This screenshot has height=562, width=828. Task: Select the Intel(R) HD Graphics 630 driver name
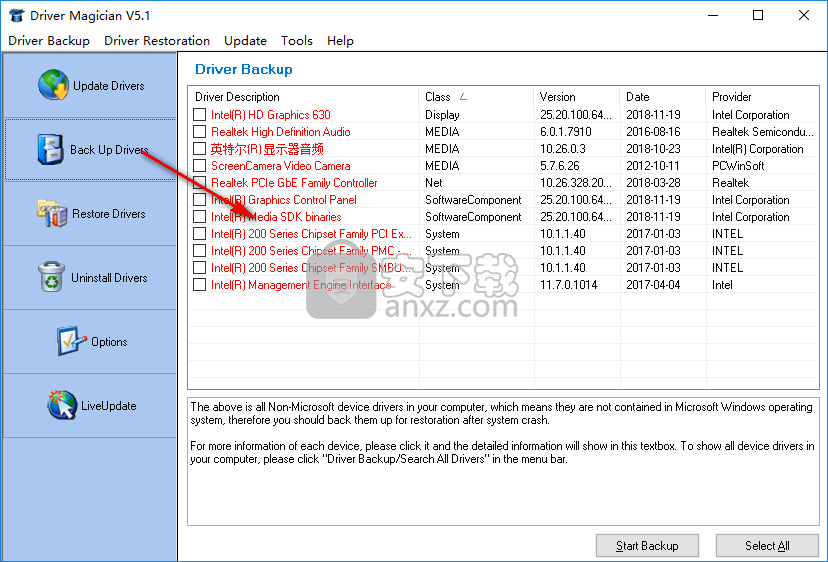tap(270, 115)
